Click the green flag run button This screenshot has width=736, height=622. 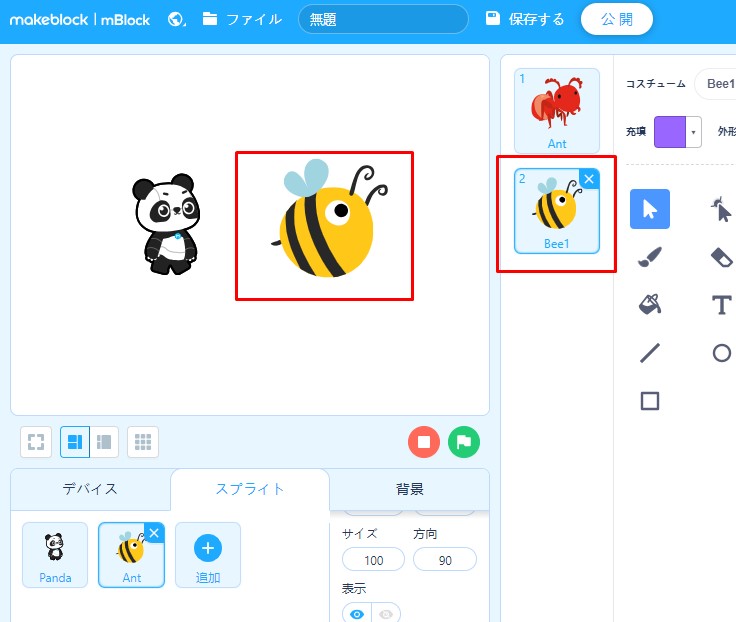tap(464, 442)
